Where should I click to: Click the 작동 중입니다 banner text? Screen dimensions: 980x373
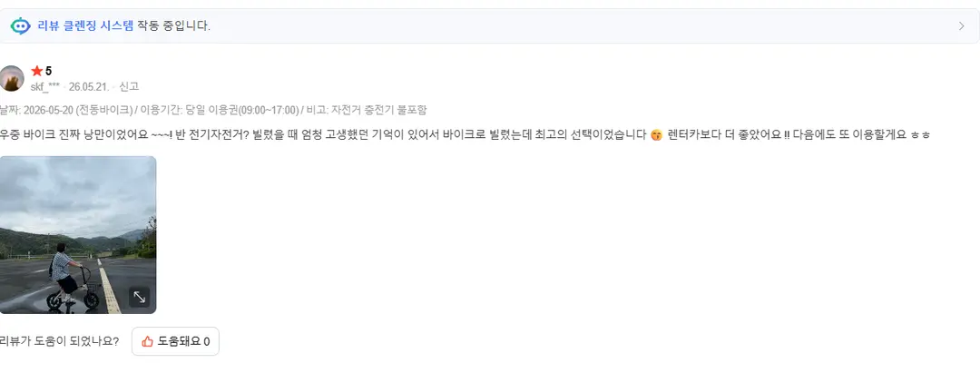[x=173, y=25]
